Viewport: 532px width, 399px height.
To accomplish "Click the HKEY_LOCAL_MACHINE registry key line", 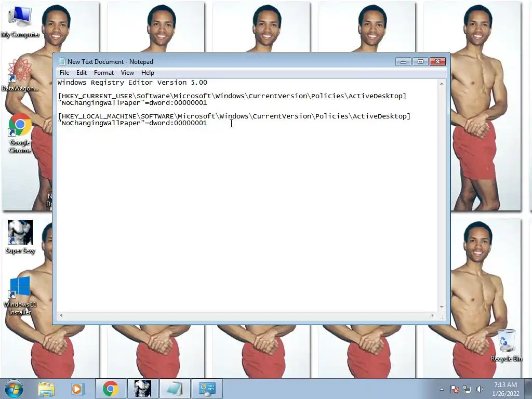I will pyautogui.click(x=234, y=116).
